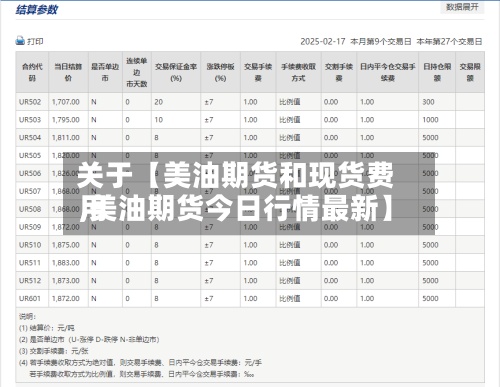Click settlement price 1,795.00

pyautogui.click(x=66, y=120)
